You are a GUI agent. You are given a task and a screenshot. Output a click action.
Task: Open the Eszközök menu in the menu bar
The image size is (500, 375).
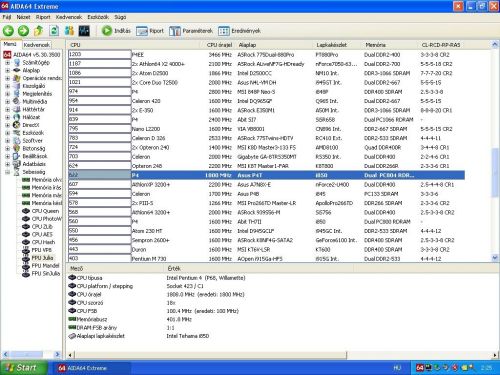click(98, 17)
